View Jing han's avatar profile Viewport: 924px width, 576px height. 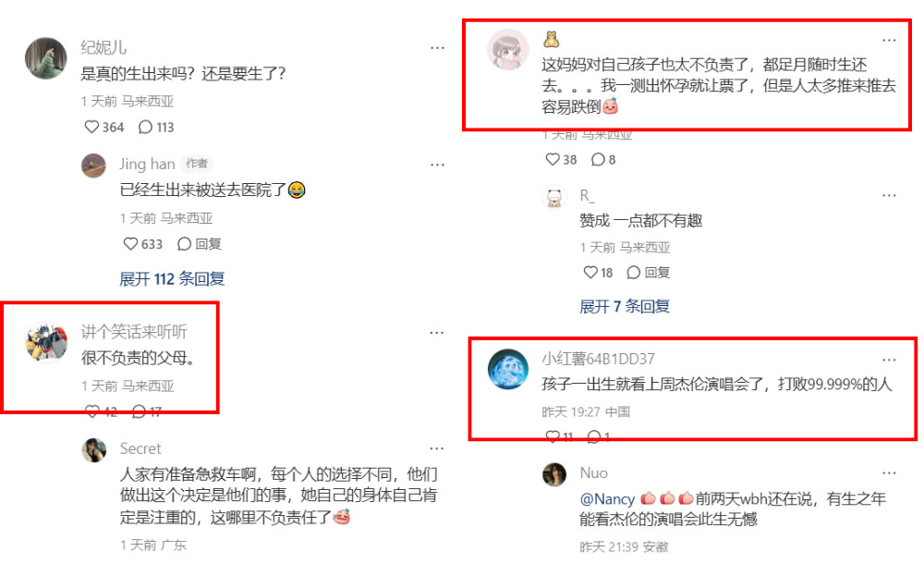pos(93,165)
